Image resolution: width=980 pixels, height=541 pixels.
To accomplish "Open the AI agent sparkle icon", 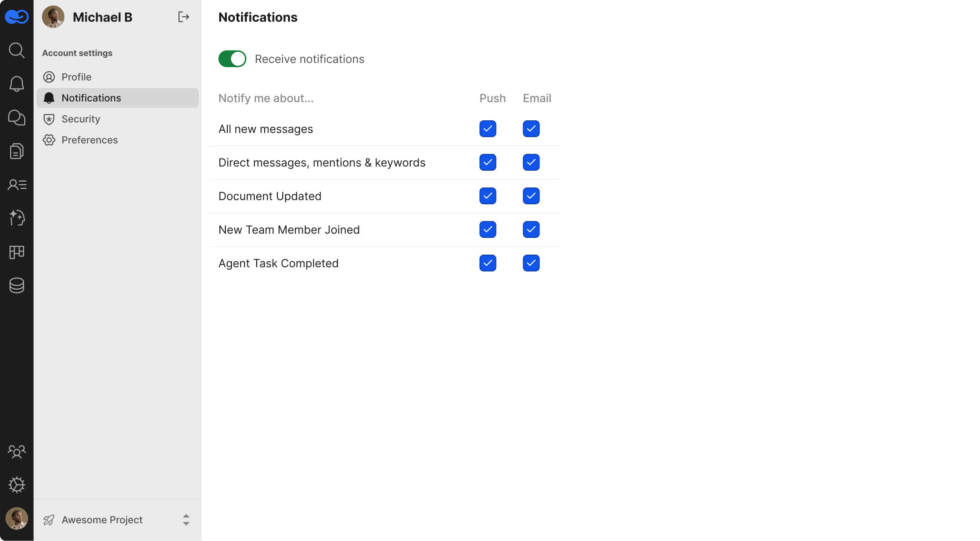I will 17,218.
